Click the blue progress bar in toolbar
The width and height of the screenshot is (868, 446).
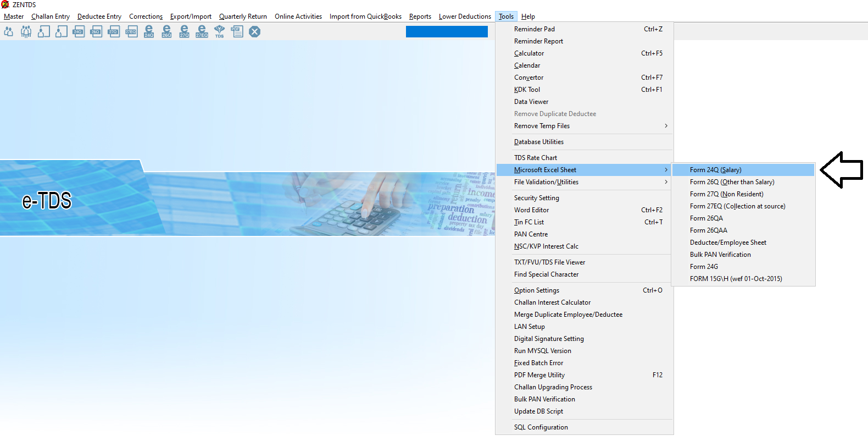point(447,31)
